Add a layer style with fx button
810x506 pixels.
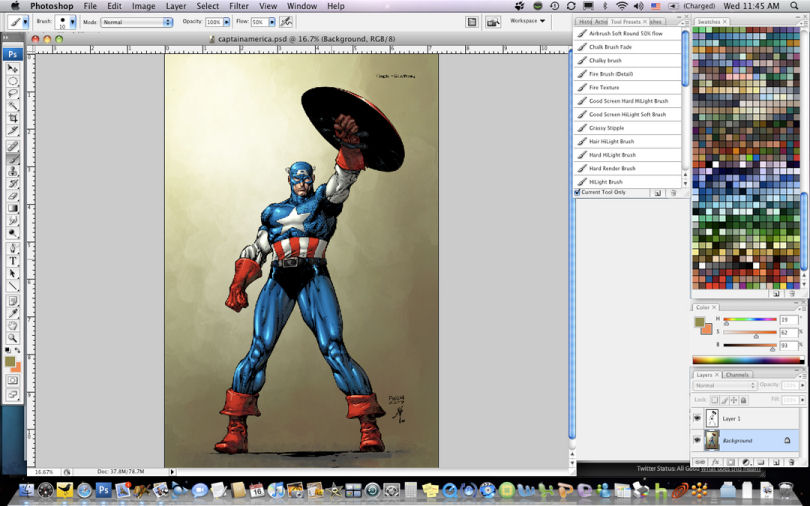(715, 462)
